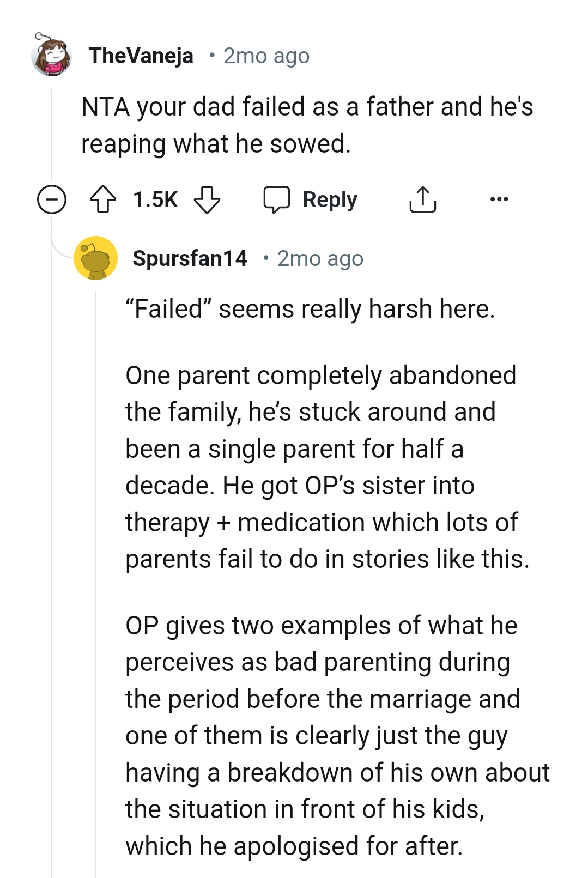Click the 1.5K vote count
The image size is (588, 878).
[x=154, y=199]
